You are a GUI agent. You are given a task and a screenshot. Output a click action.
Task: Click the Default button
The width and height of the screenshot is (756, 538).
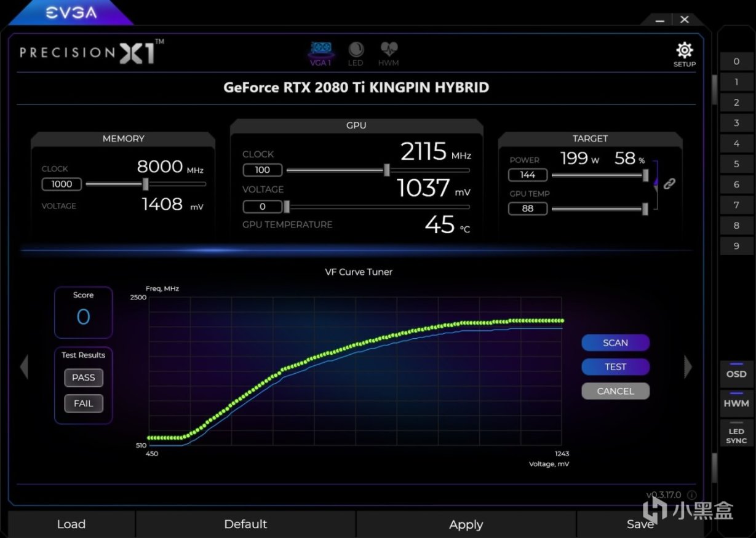pyautogui.click(x=245, y=524)
